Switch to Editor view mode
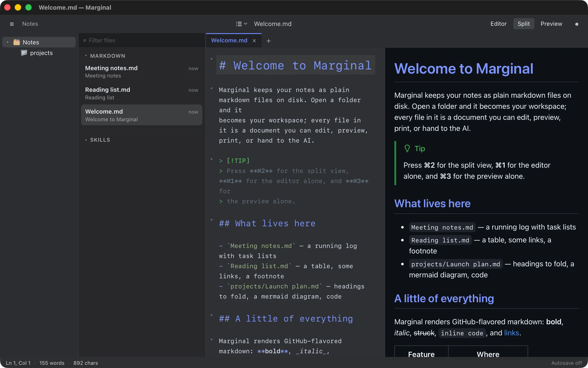Viewport: 588px width, 368px height. [498, 24]
